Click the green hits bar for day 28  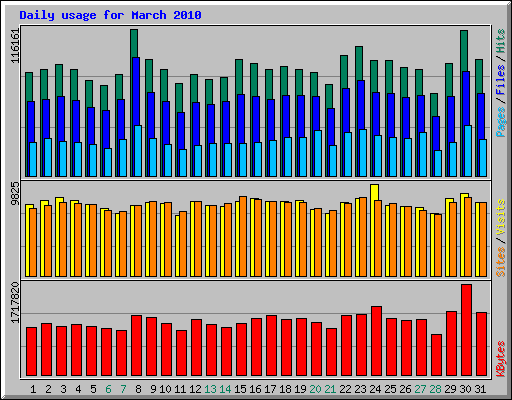coord(434,104)
